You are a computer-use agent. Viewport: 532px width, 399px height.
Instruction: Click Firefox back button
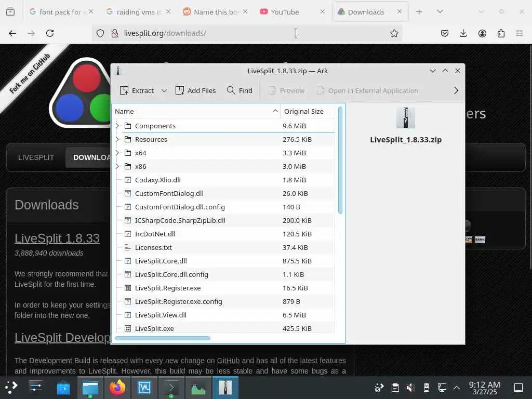click(12, 33)
